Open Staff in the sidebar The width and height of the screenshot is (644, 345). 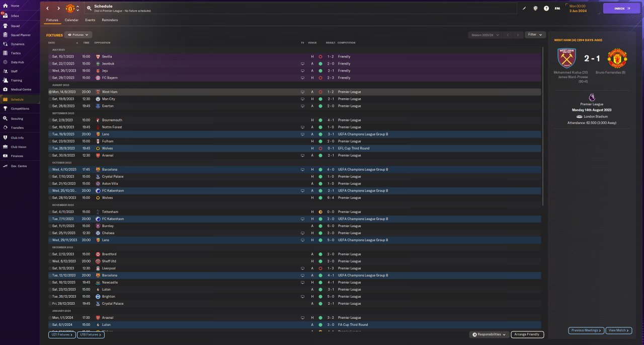coord(14,71)
